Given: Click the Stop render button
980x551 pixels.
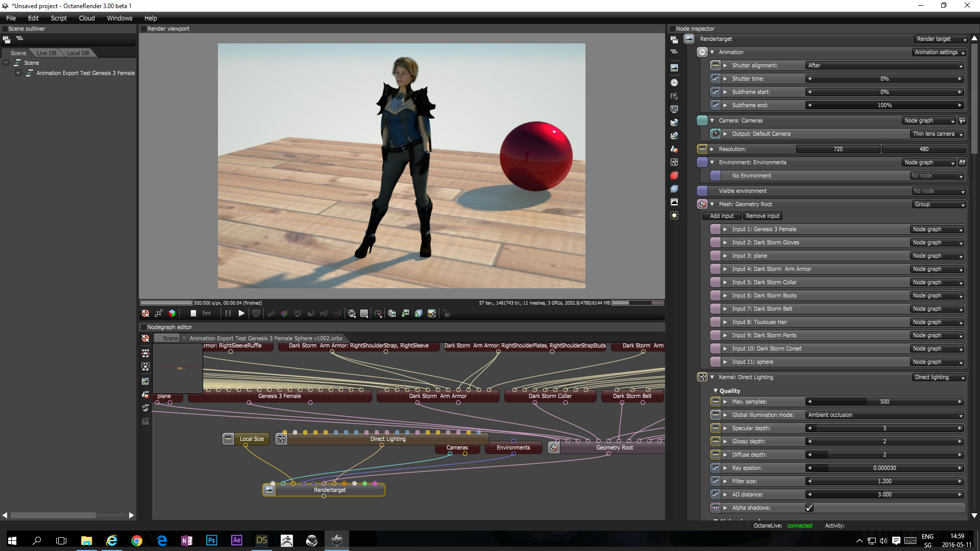Looking at the screenshot, I should (x=193, y=314).
